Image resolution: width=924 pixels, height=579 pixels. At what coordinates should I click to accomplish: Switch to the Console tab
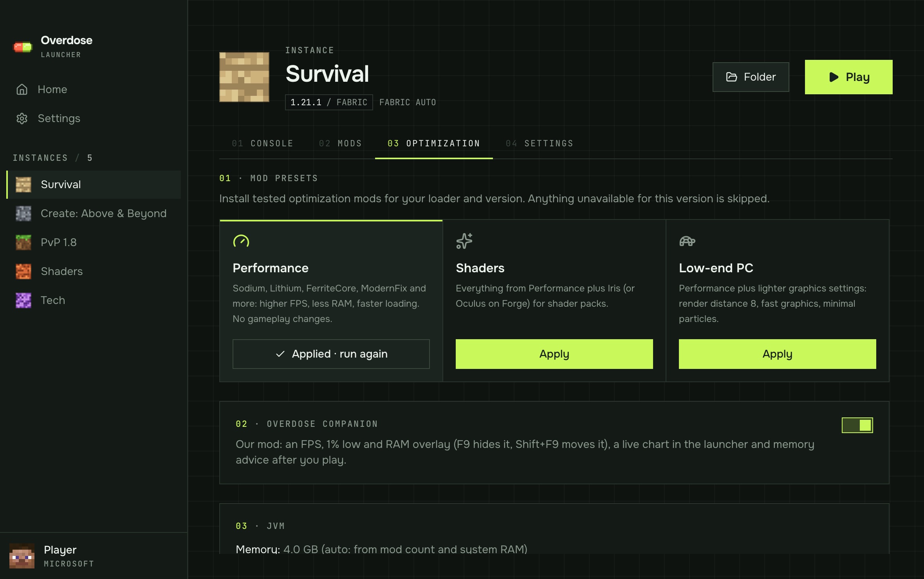[262, 144]
